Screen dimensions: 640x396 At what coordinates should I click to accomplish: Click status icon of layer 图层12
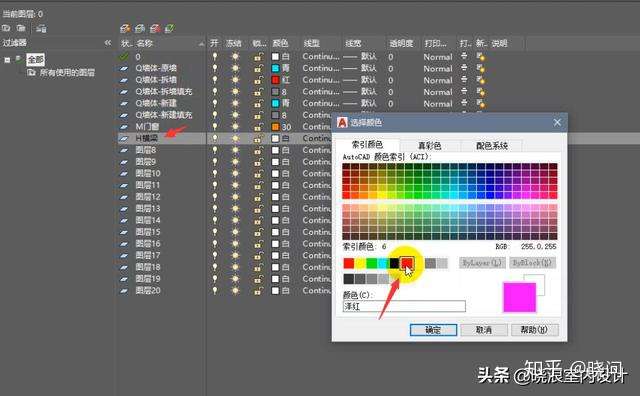pyautogui.click(x=124, y=197)
